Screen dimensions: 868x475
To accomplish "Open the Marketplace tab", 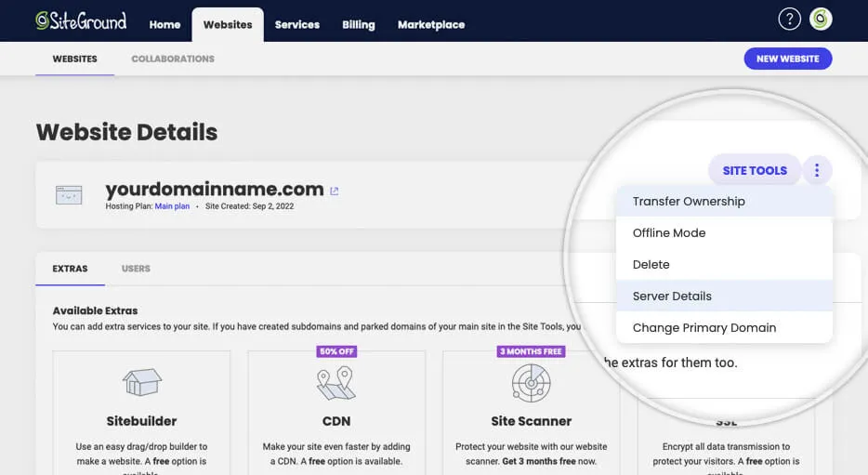I will 430,25.
